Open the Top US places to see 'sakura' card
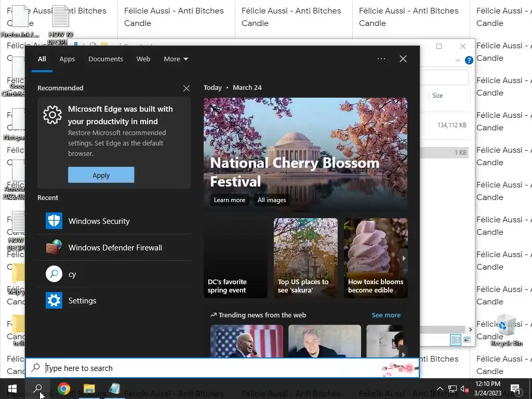The height and width of the screenshot is (399, 532). [305, 258]
